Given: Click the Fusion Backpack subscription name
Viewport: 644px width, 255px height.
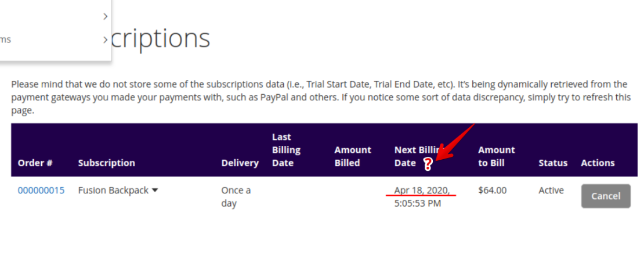Looking at the screenshot, I should point(113,190).
